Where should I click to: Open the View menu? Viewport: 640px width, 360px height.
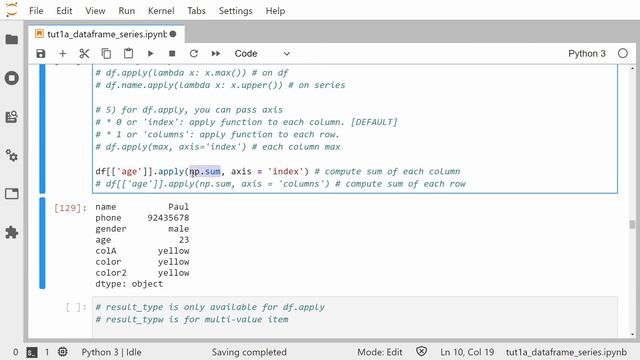pos(95,11)
